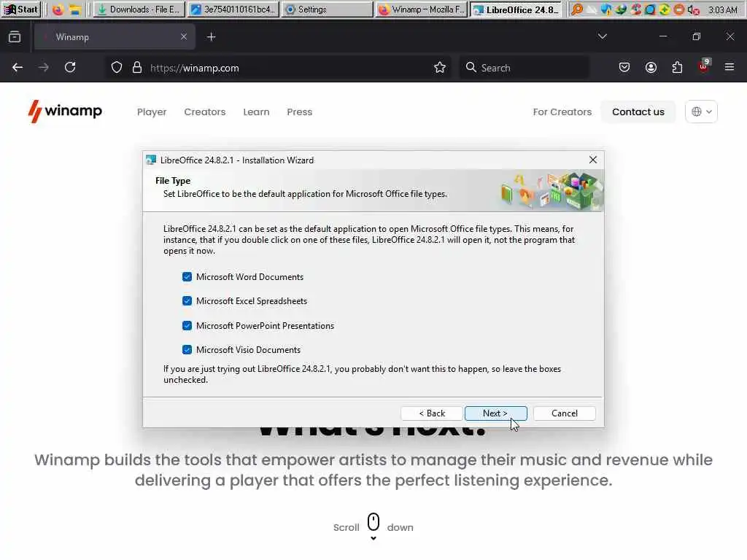The image size is (747, 560).
Task: Launch Firefox from quick launch
Action: click(58, 9)
